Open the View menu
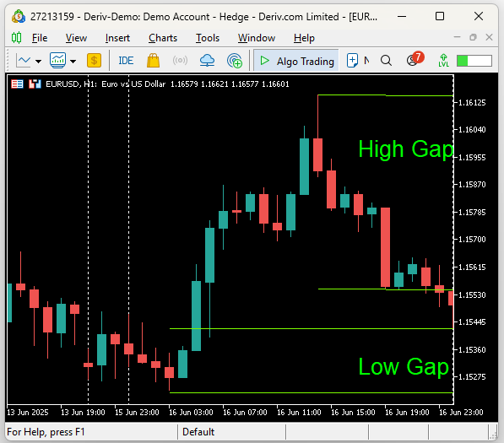 point(76,38)
